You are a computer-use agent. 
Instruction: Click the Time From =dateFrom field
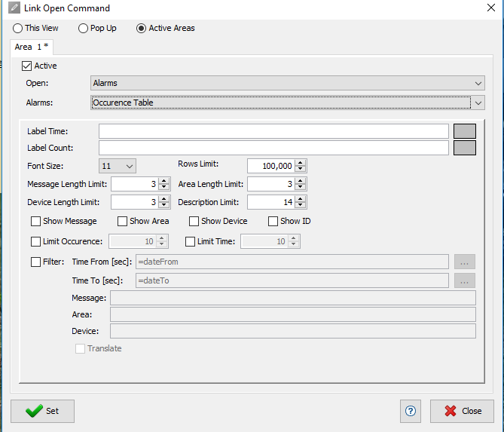tap(292, 262)
